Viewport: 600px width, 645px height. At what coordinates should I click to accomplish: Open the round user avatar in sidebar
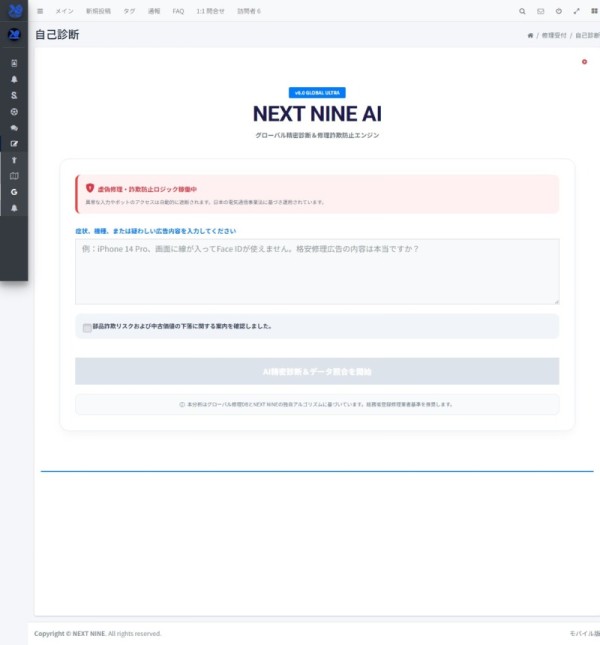[x=14, y=35]
